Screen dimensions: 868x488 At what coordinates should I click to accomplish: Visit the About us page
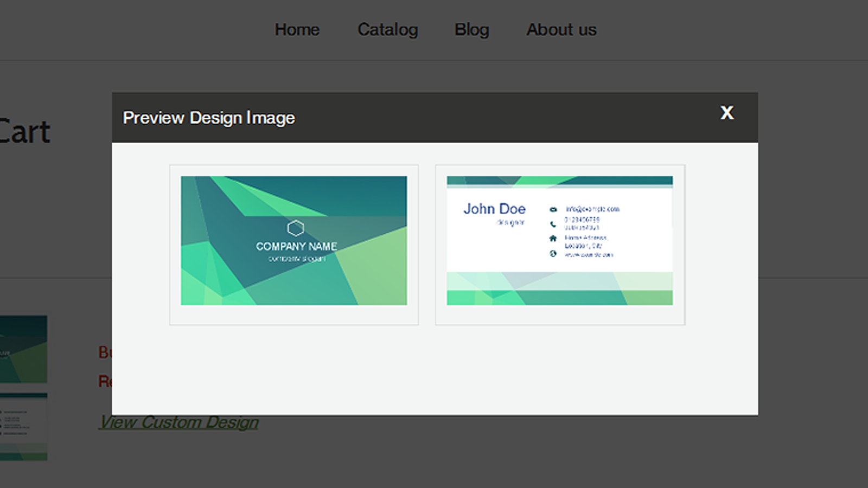coord(561,30)
